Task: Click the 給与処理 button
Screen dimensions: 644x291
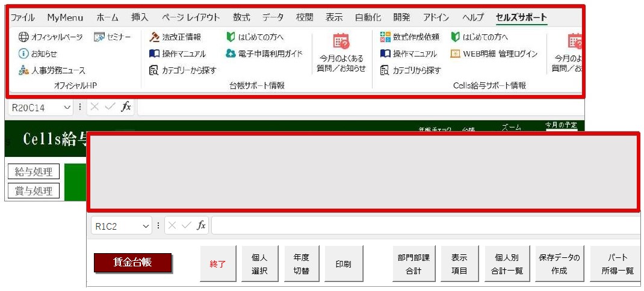Action: 34,172
